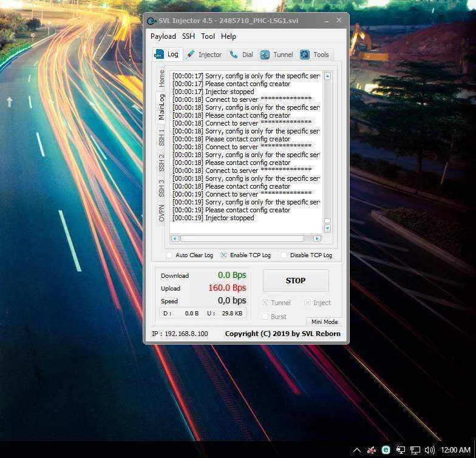Select the OVPN vertical tab

tap(161, 214)
